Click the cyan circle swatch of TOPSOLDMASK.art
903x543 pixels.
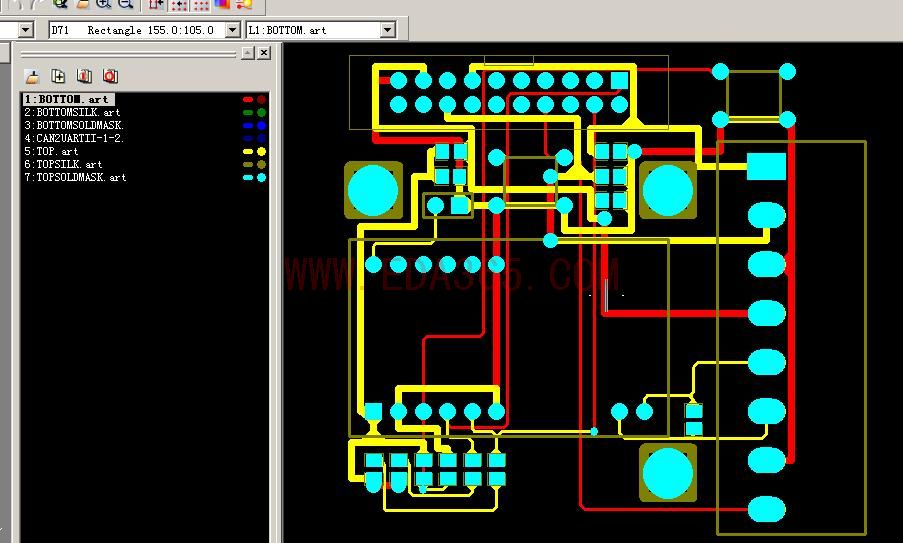click(261, 178)
